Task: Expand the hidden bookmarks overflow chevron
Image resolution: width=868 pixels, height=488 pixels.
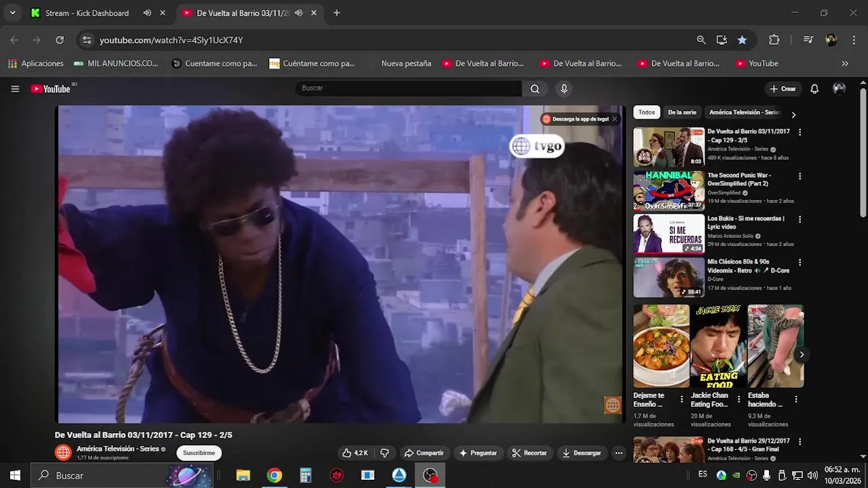Action: [x=844, y=63]
